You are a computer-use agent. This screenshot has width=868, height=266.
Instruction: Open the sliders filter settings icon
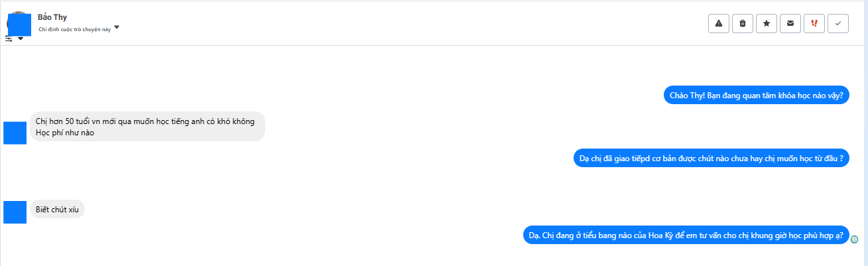pos(9,38)
